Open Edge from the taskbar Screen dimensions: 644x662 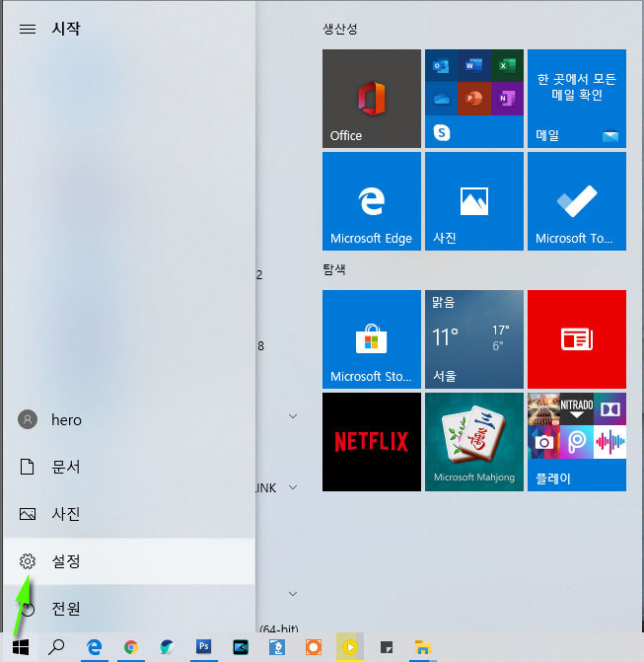click(x=94, y=647)
